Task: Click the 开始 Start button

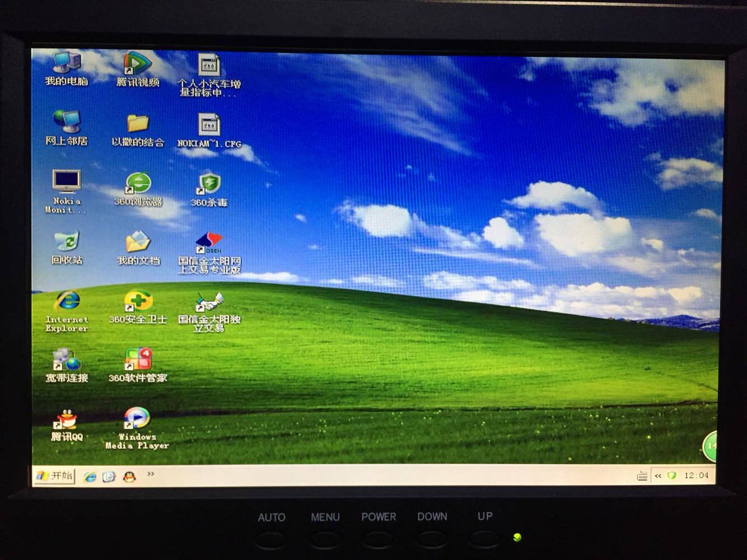Action: pyautogui.click(x=54, y=476)
